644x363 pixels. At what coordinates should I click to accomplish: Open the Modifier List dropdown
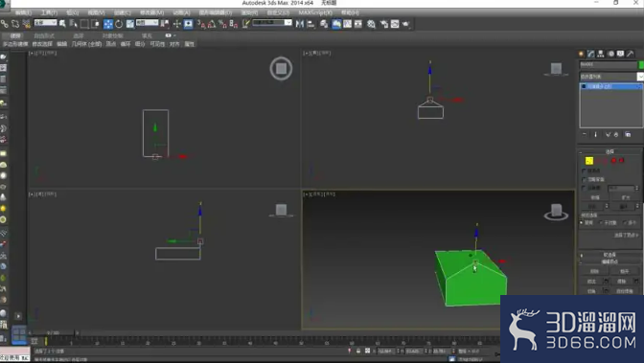pos(611,77)
